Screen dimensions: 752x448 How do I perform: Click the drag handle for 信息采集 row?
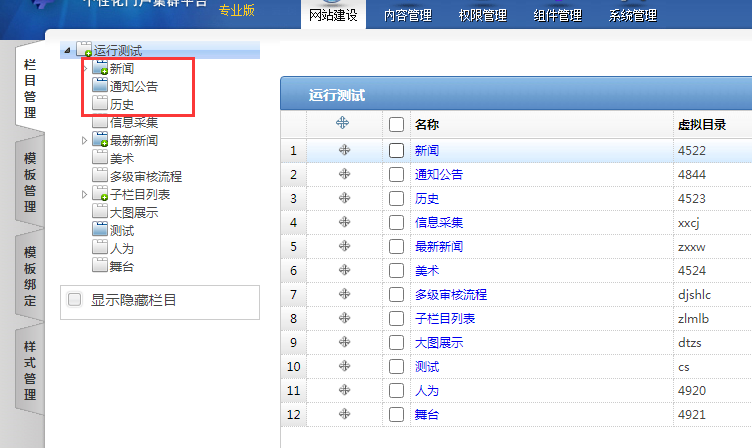point(343,222)
